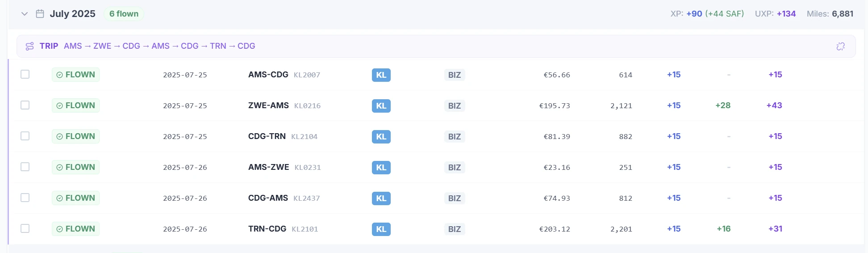Viewport: 868px width, 253px height.
Task: Click KL airline badge in KL0231 row
Action: [x=381, y=168]
